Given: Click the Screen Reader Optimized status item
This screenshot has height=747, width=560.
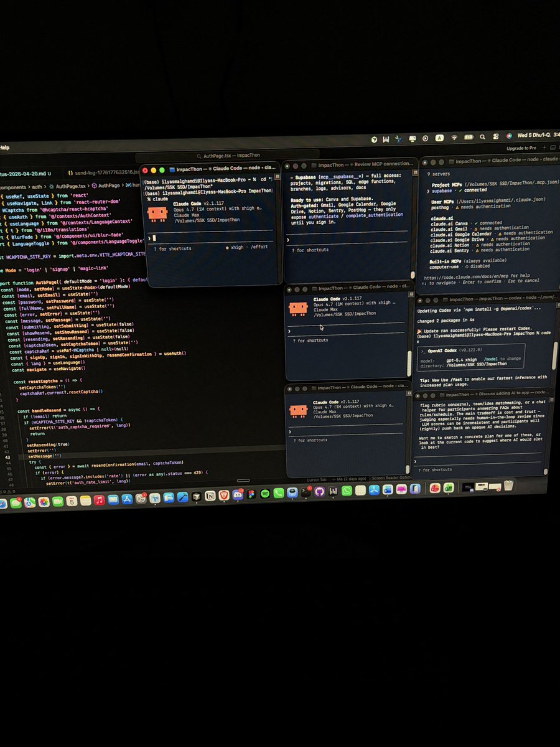Looking at the screenshot, I should pyautogui.click(x=390, y=478).
